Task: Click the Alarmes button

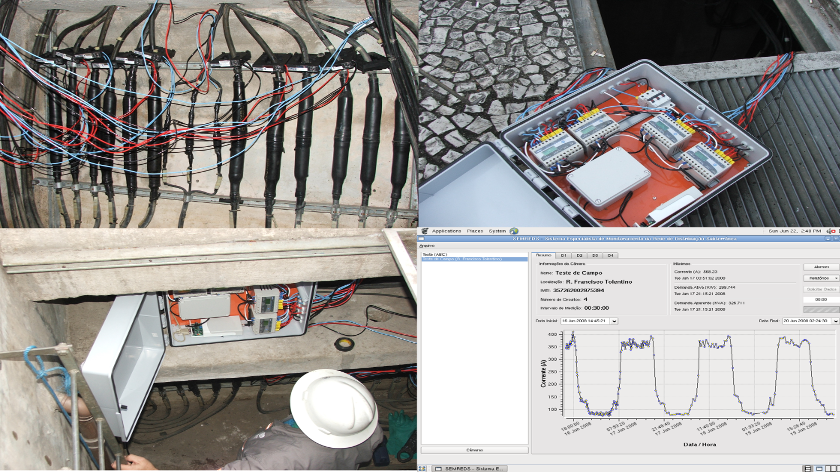Action: [x=820, y=266]
